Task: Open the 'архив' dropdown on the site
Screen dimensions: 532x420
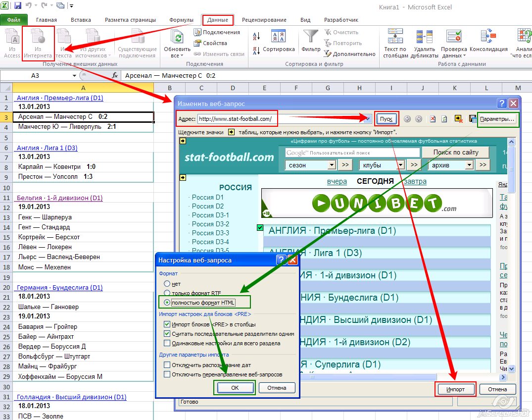Action: 469,165
